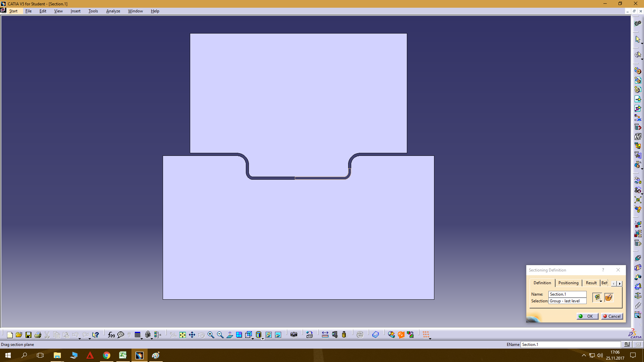This screenshot has width=644, height=362.
Task: Click the Print icon in bottom toolbar
Action: [x=38, y=335]
